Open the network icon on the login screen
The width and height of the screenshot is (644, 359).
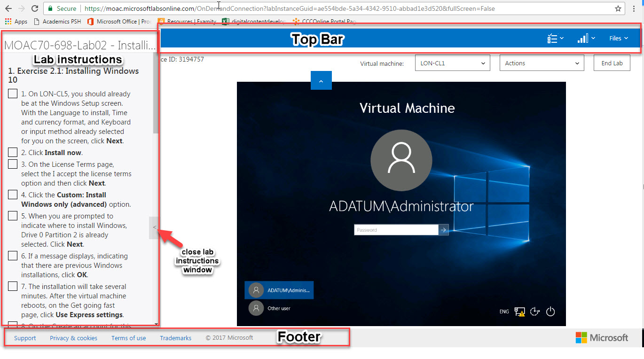[x=519, y=312]
